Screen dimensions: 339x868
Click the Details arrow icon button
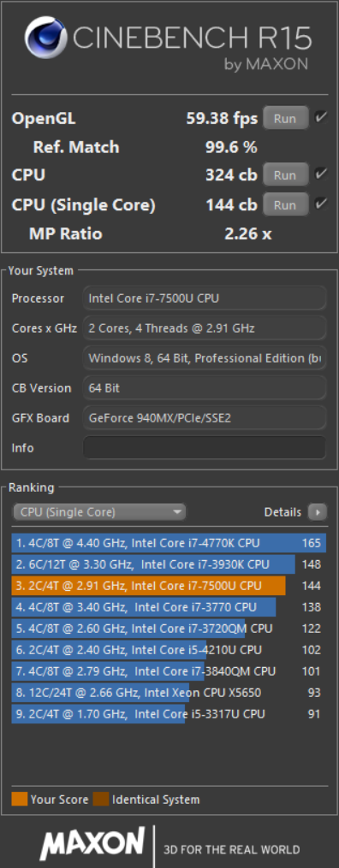[x=318, y=512]
